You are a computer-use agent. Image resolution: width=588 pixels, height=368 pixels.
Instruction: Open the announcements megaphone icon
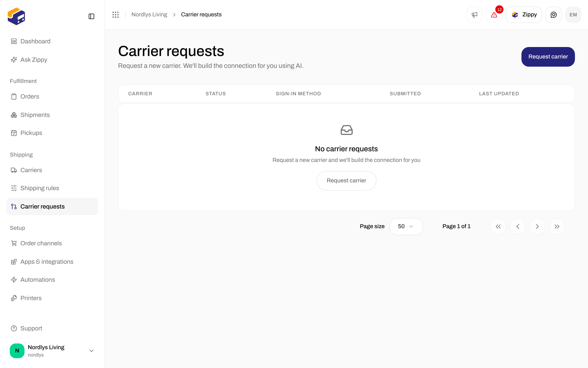(x=474, y=15)
